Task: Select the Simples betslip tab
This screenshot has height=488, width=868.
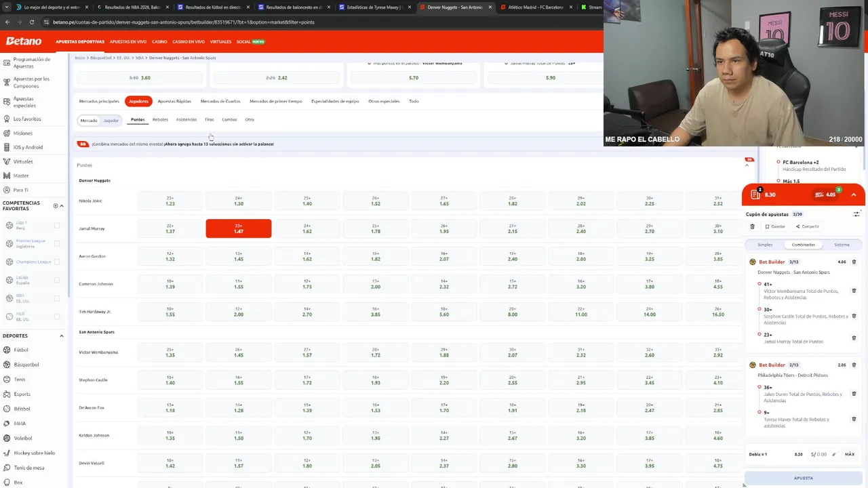Action: click(765, 245)
